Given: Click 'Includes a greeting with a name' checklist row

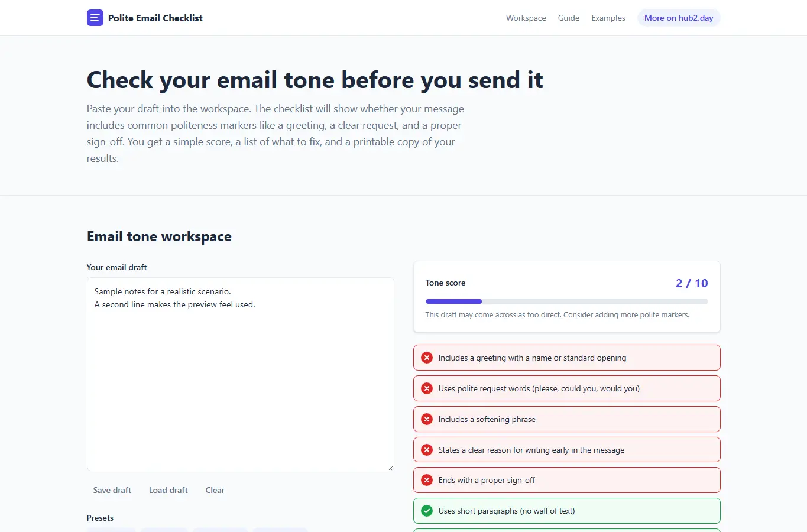Looking at the screenshot, I should point(567,358).
